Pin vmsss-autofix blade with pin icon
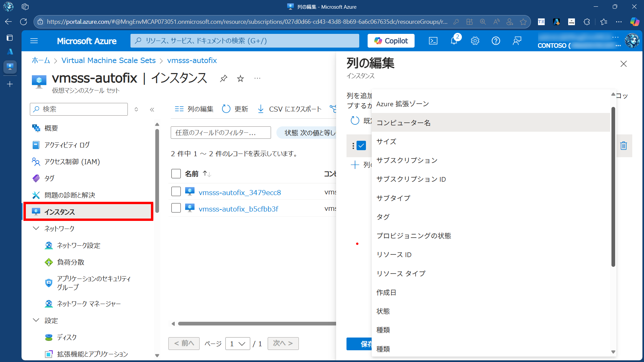Screen dimensions: 644x362 point(223,78)
